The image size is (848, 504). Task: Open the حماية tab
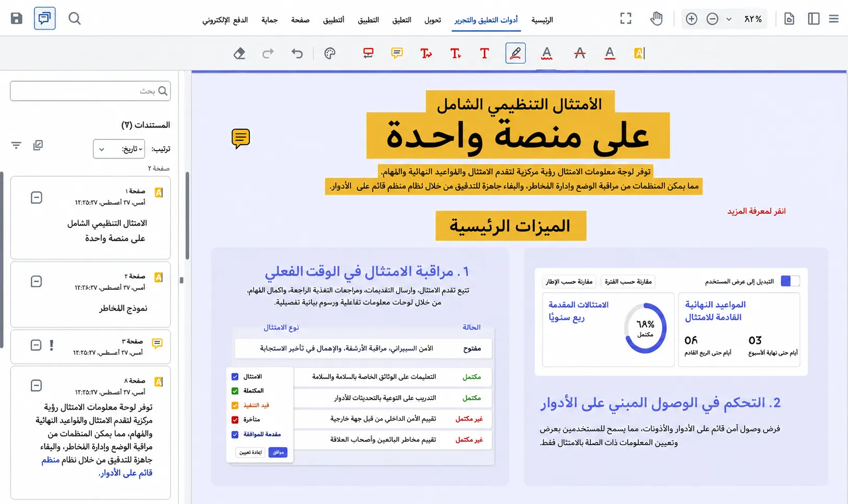tap(270, 20)
